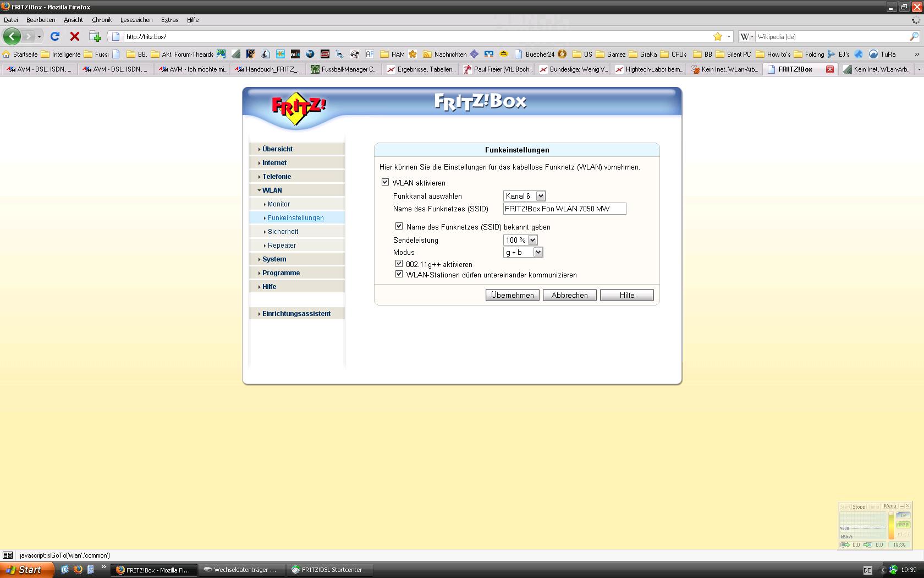924x578 pixels.
Task: Open the Sicherheit link under WLAN
Action: point(283,231)
